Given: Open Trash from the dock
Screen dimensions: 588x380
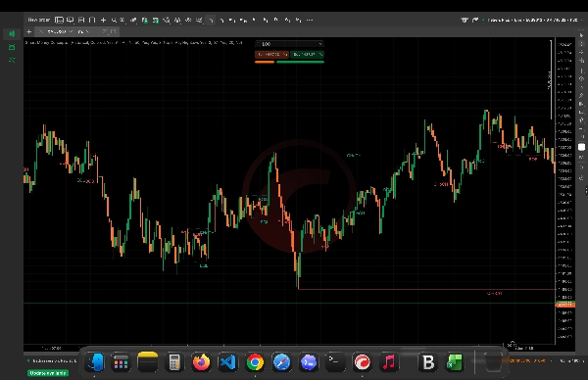Looking at the screenshot, I should pyautogui.click(x=493, y=362).
